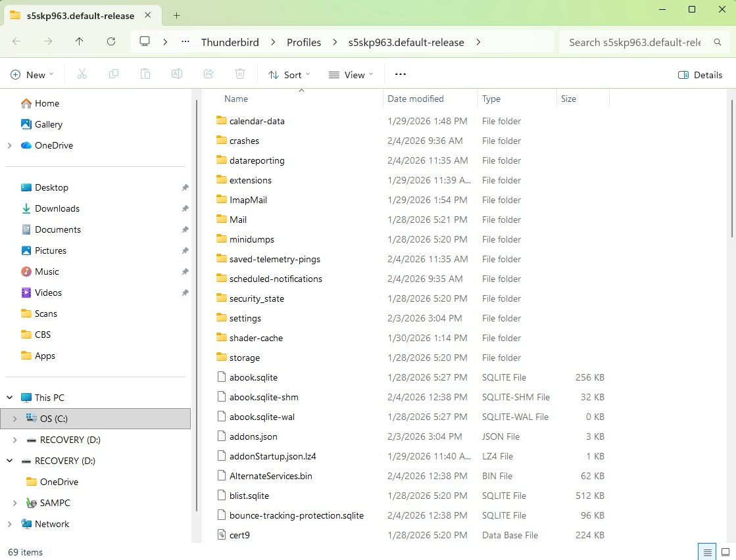Expand the OS (C:) drive tree
The height and width of the screenshot is (560, 736).
(14, 419)
